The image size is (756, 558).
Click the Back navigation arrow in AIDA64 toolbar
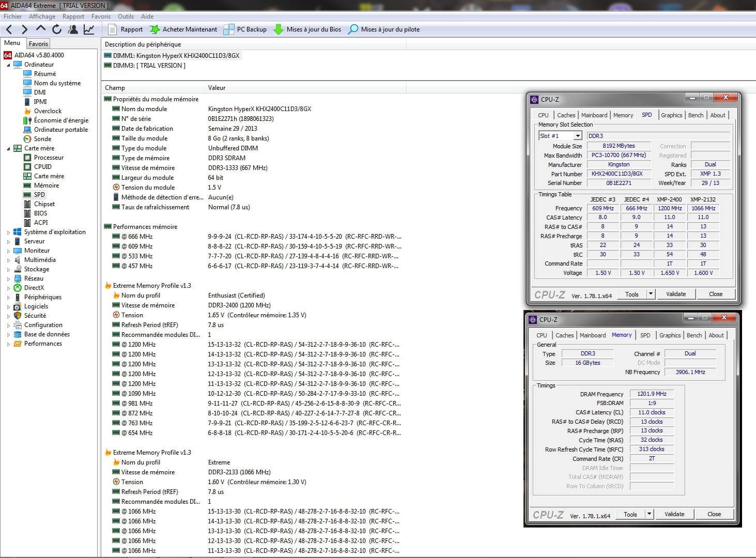(9, 29)
